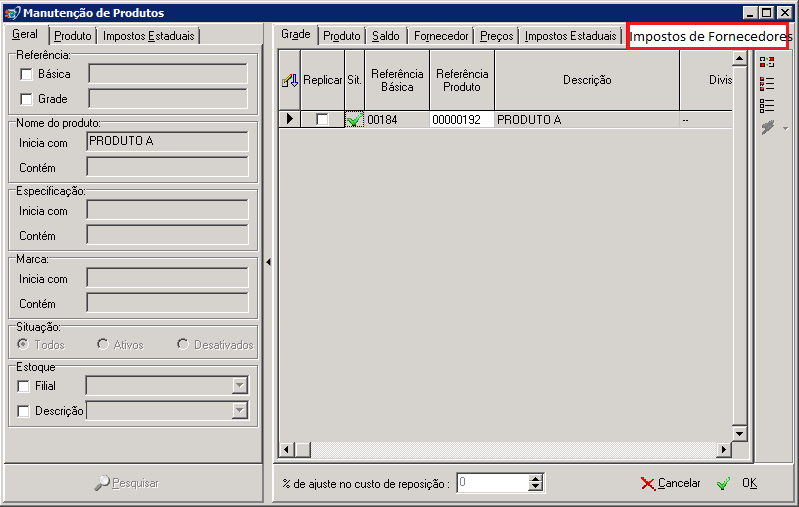Switch to the Fornecedor tab
Image resolution: width=799 pixels, height=507 pixels.
441,36
